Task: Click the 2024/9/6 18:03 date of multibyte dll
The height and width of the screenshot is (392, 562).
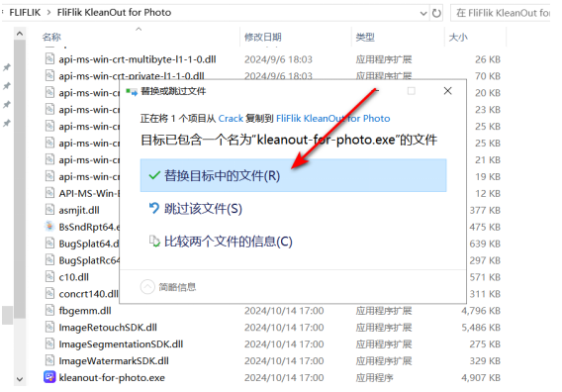Action: pos(278,59)
